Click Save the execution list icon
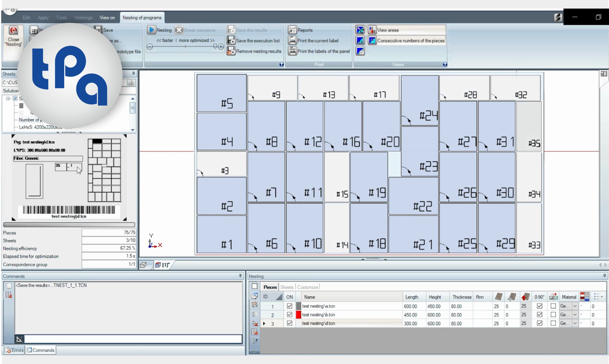Screen dimensions: 609x364 point(231,40)
